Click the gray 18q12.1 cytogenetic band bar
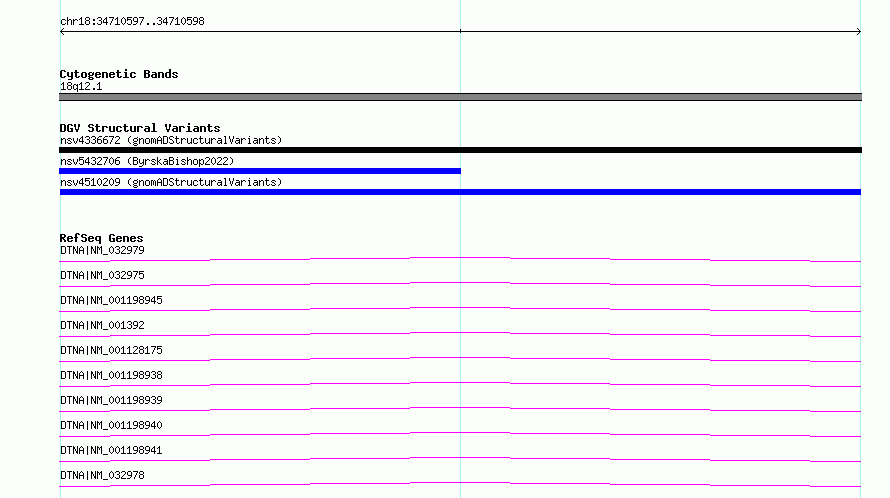890x498 pixels. [460, 97]
